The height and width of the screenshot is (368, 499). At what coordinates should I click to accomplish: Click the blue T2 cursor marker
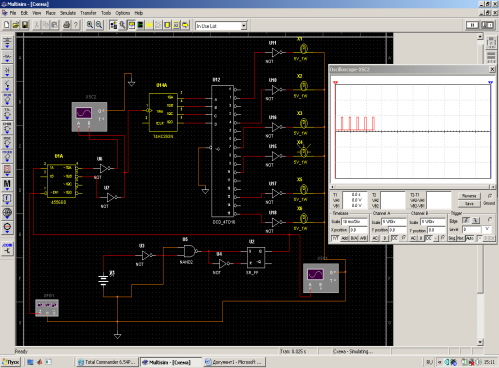[490, 82]
